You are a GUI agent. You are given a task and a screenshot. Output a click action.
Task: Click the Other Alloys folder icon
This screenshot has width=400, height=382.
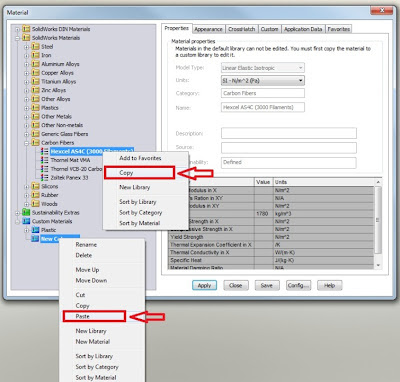pos(35,99)
